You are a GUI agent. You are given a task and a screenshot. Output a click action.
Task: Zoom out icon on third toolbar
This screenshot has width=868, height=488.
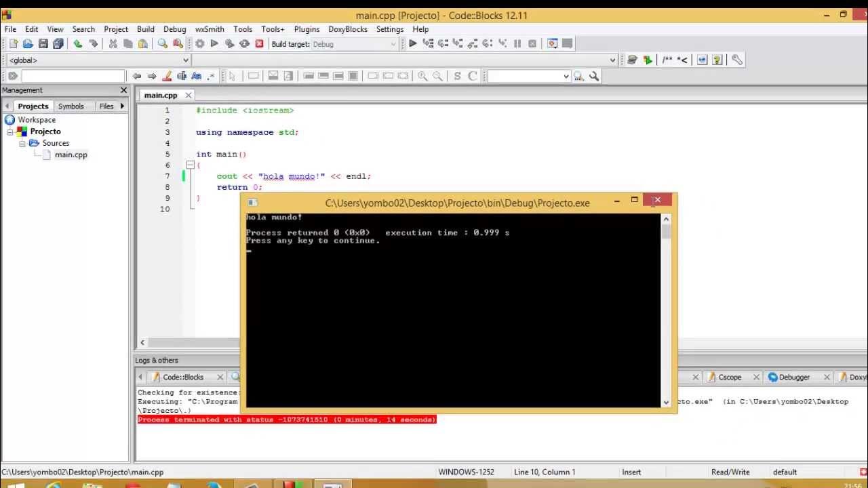pyautogui.click(x=437, y=77)
